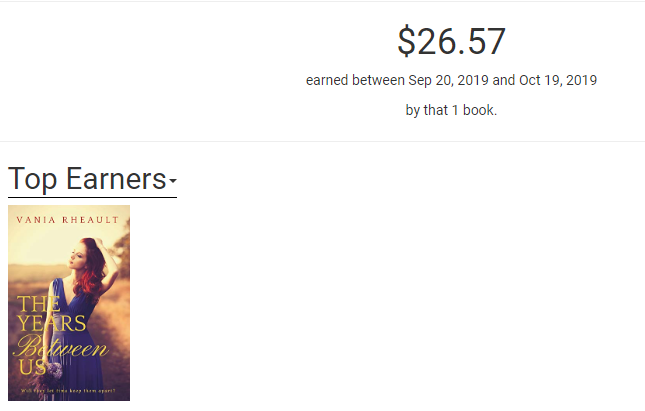Click the word "Top" in the heading
The width and height of the screenshot is (645, 411).
(33, 179)
